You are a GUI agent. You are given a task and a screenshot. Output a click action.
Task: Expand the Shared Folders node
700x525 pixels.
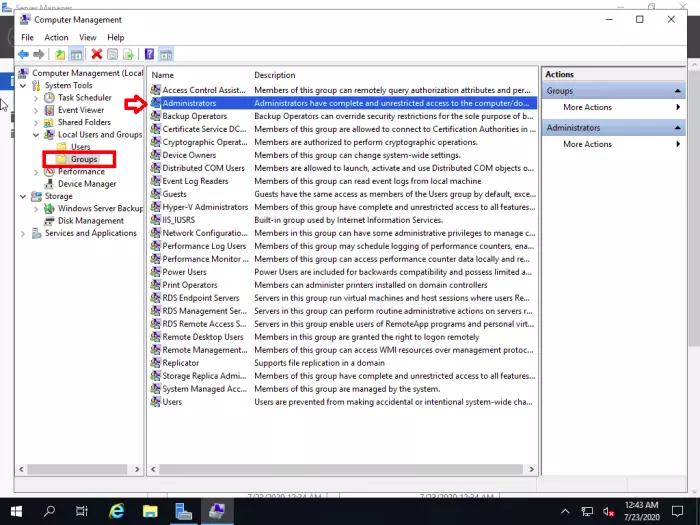36,122
